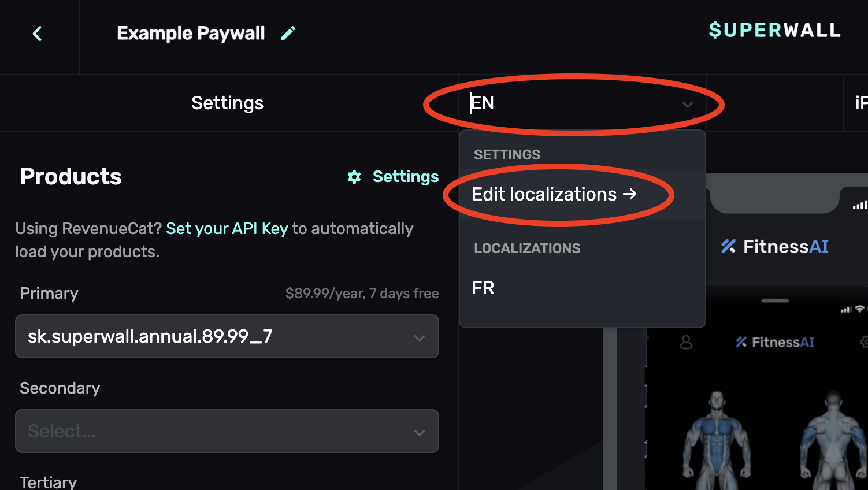The height and width of the screenshot is (490, 868).
Task: Select the FR localization
Action: click(483, 288)
